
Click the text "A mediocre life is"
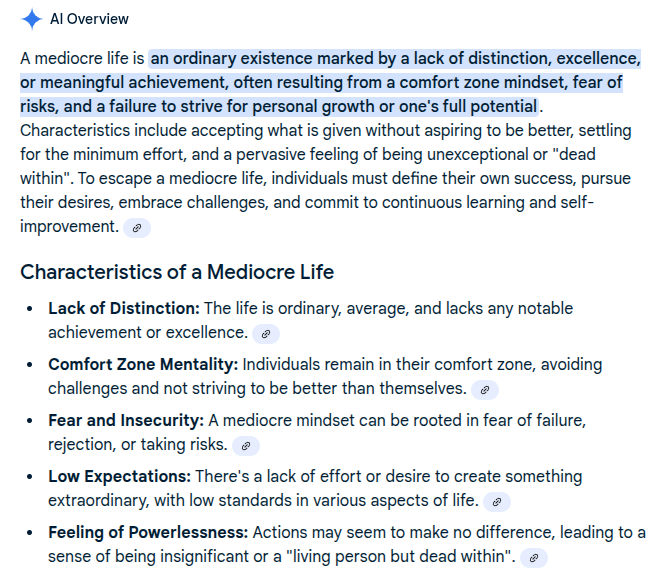tap(82, 58)
